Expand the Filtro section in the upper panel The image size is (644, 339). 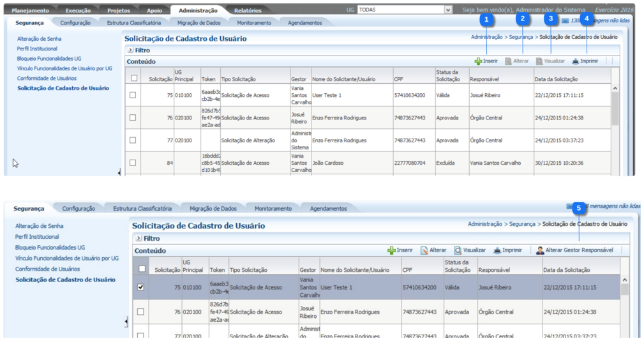coord(130,50)
